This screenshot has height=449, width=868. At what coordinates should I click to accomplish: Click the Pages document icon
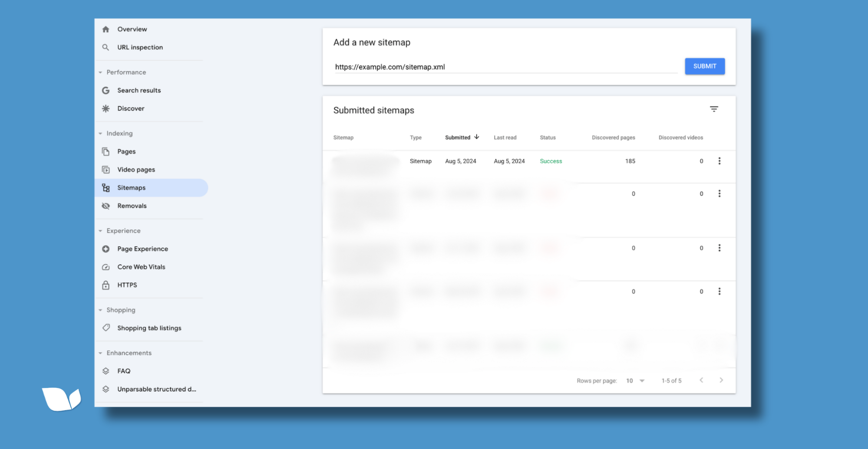[x=106, y=151]
